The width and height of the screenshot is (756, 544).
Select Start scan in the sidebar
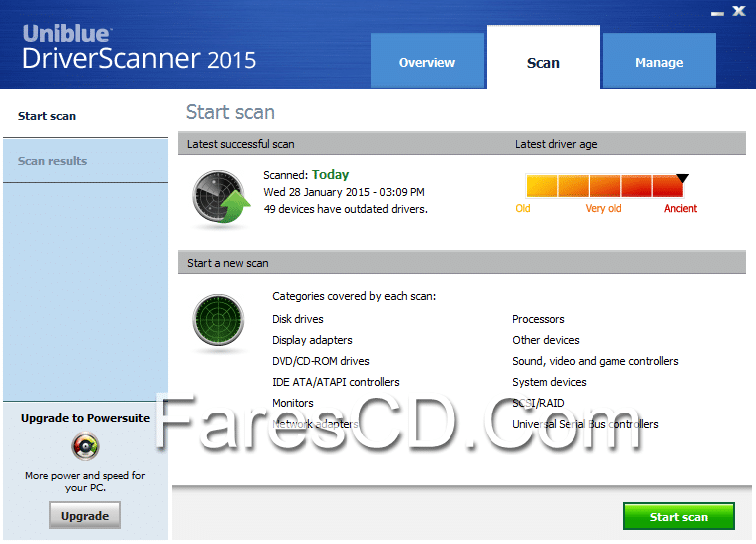85,116
